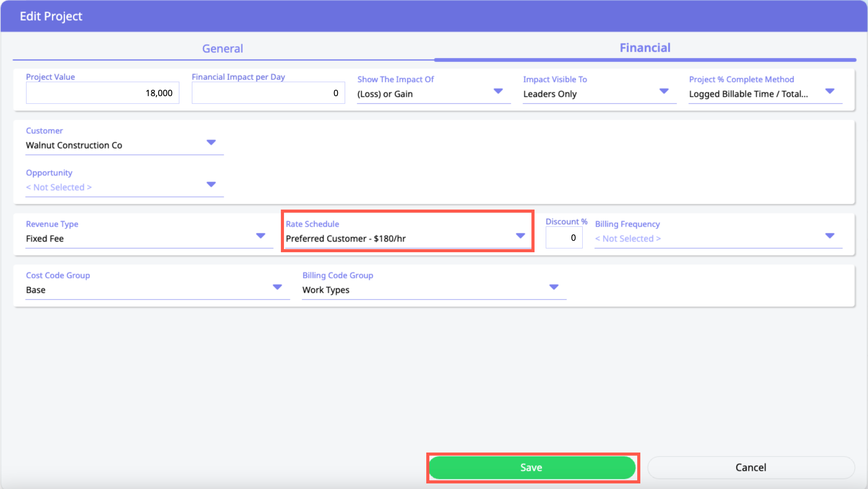The height and width of the screenshot is (489, 868).
Task: Click the Project Value input field
Action: point(102,93)
